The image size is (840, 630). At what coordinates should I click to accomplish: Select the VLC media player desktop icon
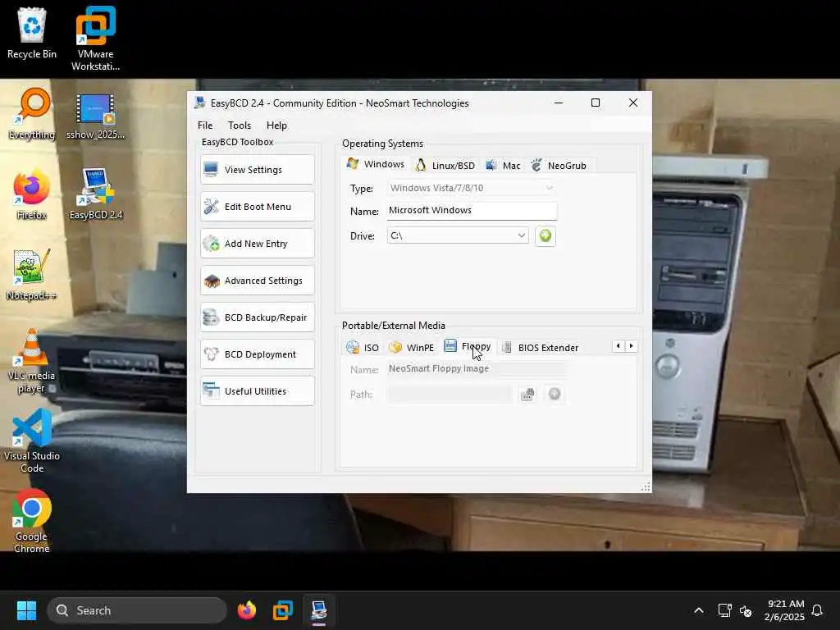32,361
